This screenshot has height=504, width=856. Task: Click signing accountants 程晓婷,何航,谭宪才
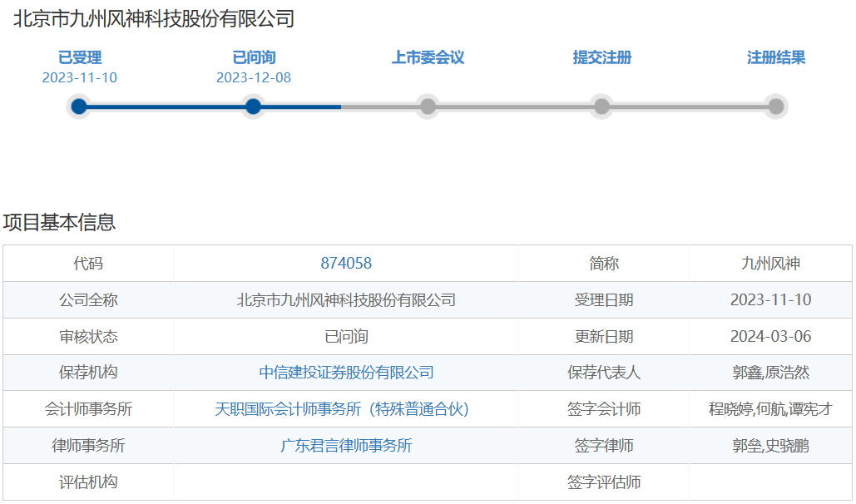(771, 409)
